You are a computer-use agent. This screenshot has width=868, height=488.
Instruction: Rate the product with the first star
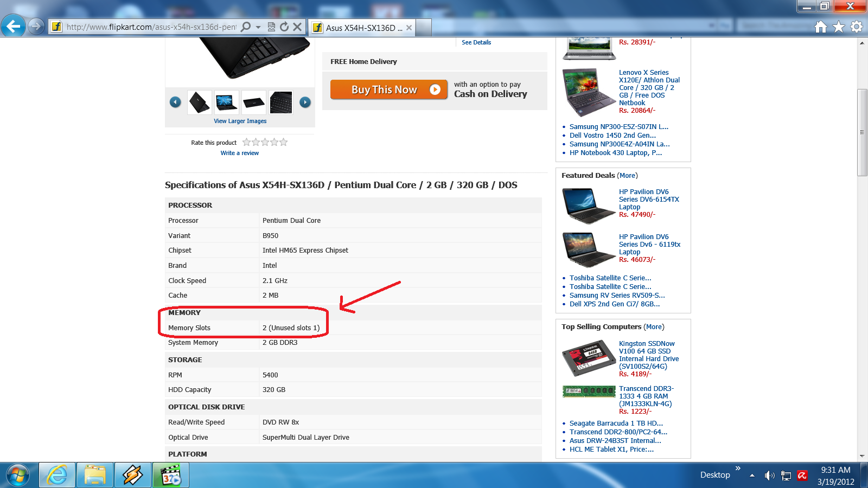pos(247,142)
